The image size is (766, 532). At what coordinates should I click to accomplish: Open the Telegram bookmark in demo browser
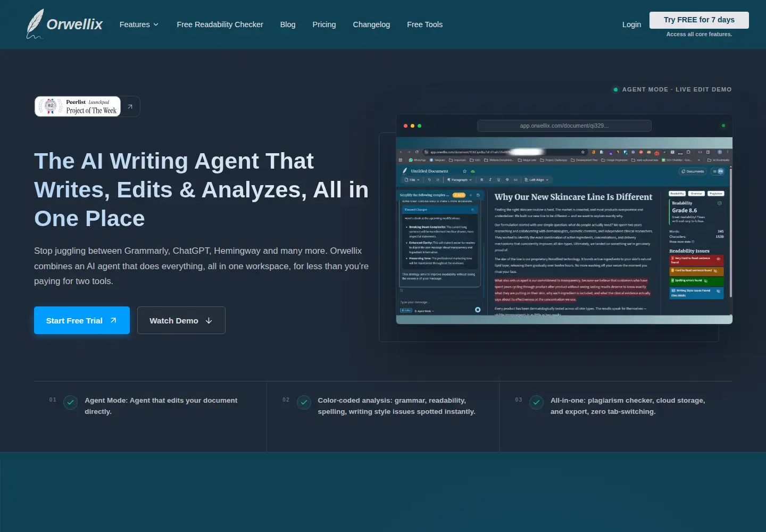pos(437,160)
